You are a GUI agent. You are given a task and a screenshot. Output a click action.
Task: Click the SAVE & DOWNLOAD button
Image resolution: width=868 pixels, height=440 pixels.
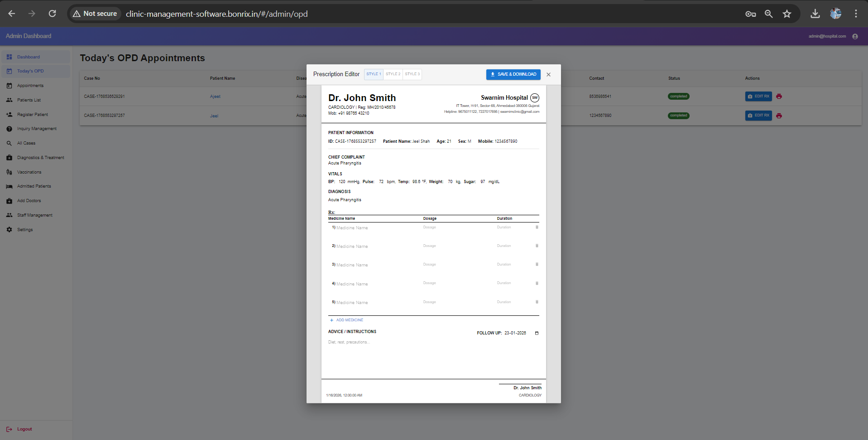pos(513,74)
